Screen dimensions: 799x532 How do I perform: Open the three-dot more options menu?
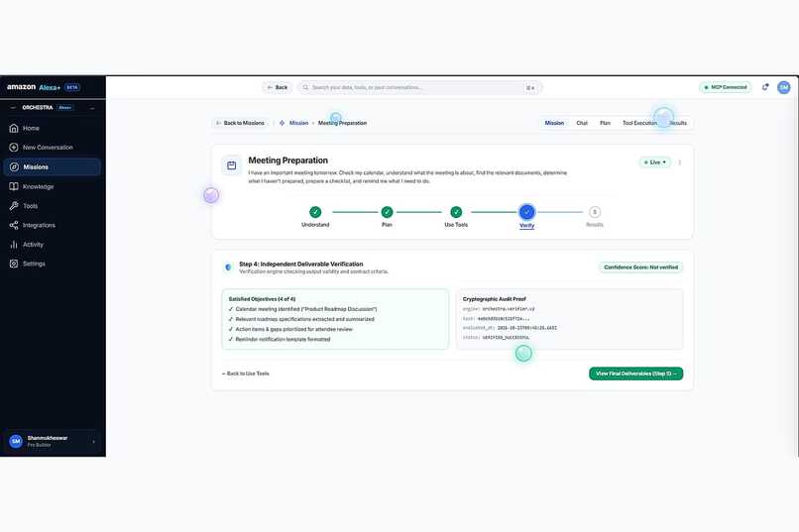click(680, 162)
